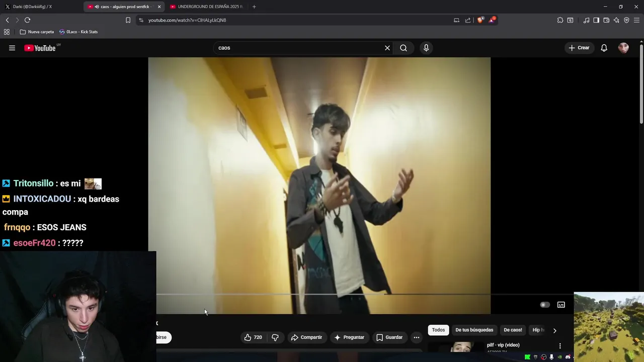The width and height of the screenshot is (644, 362).
Task: Open the YouTube hamburger guide menu
Action: pos(12,48)
